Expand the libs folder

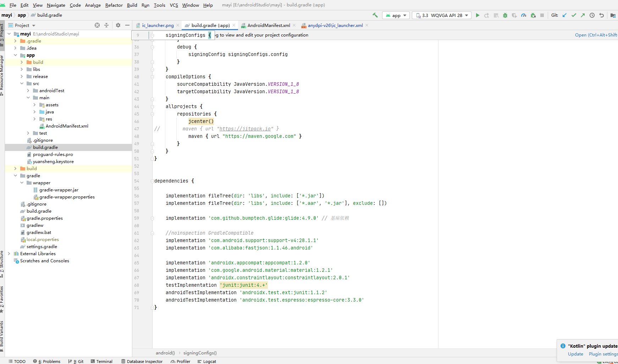click(22, 69)
